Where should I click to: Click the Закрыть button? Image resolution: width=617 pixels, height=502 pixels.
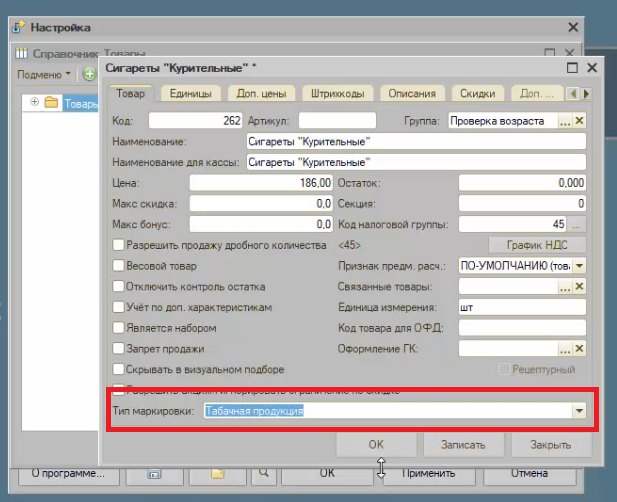551,445
